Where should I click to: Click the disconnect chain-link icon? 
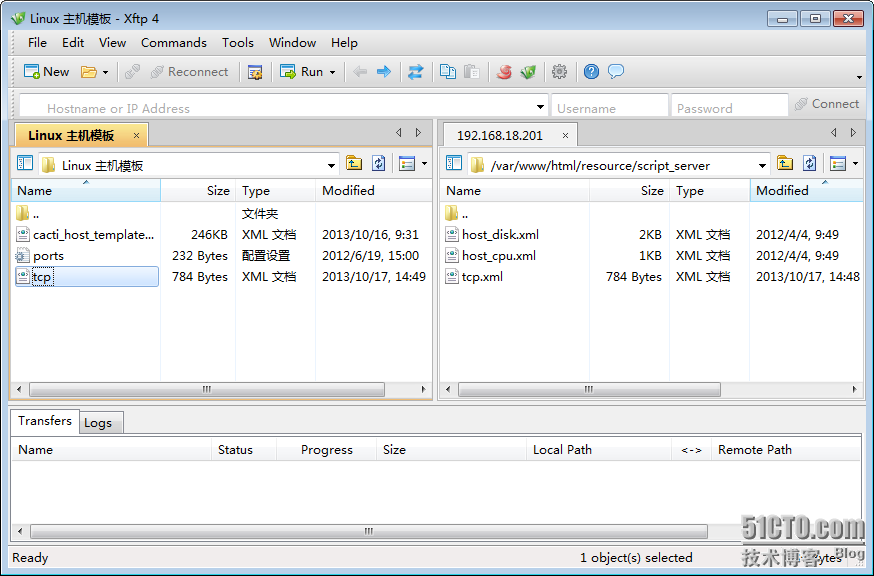click(x=132, y=72)
